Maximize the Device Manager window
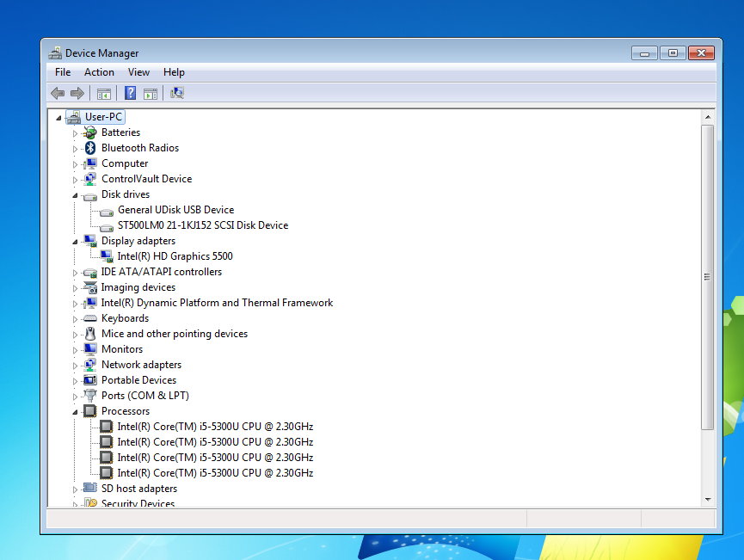 (673, 53)
